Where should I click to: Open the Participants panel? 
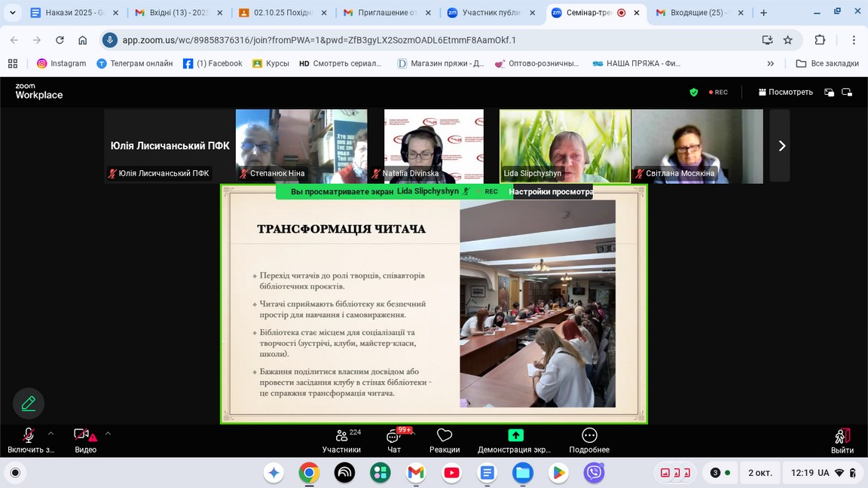[x=341, y=440]
